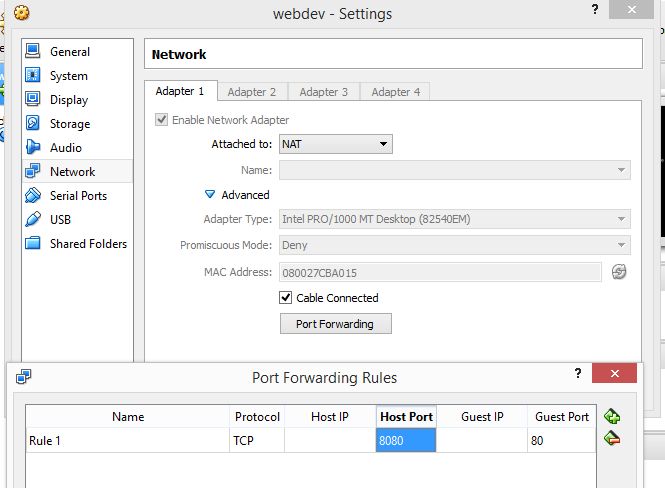Select the Host Port 8080 cell

(x=406, y=440)
